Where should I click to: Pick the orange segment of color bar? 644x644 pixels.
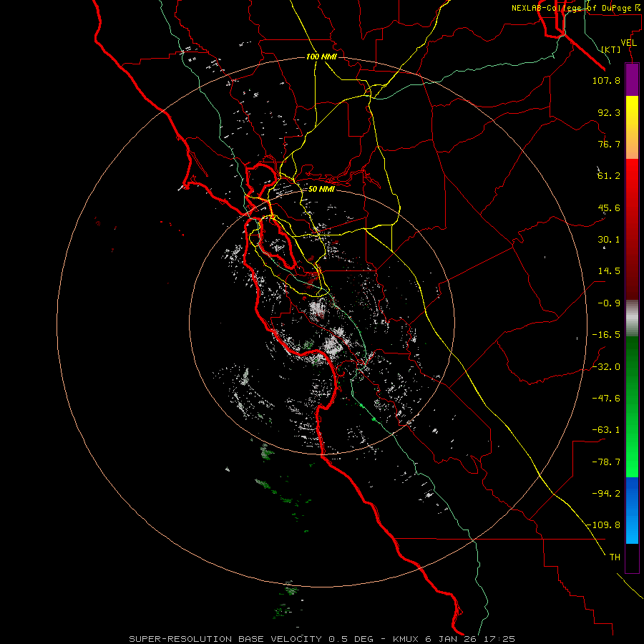point(632,142)
